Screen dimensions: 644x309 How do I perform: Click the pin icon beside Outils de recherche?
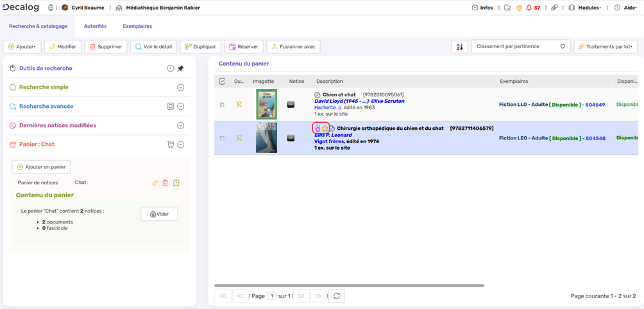coord(181,68)
